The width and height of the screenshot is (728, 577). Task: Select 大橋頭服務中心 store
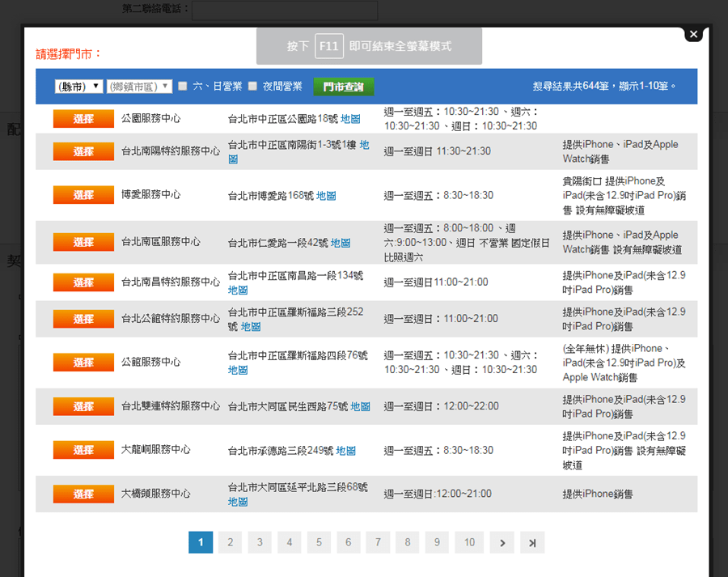pyautogui.click(x=83, y=494)
